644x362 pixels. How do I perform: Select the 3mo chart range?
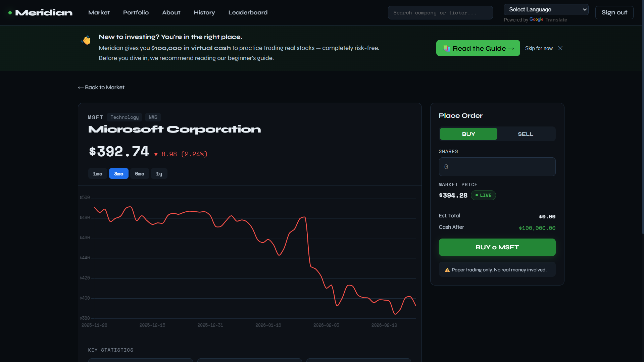tap(118, 173)
